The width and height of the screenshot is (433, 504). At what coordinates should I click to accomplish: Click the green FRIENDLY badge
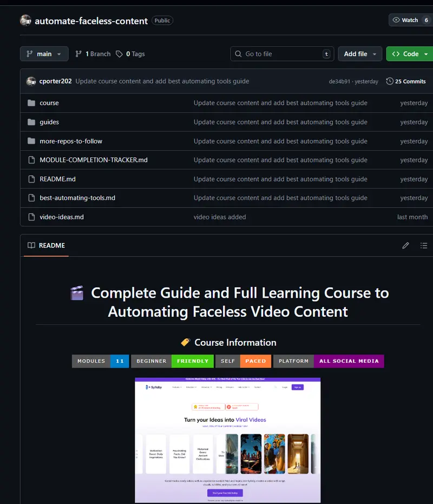pyautogui.click(x=192, y=361)
